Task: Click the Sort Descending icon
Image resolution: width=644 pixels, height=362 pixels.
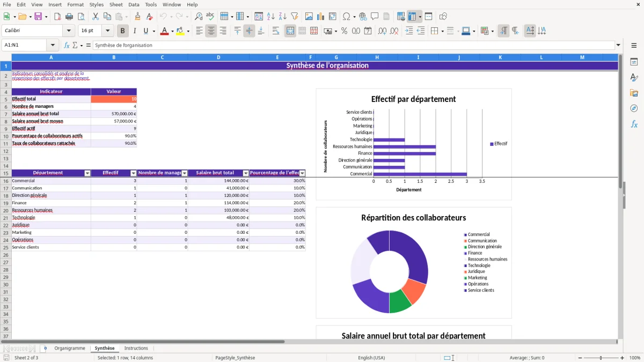Action: tap(283, 17)
